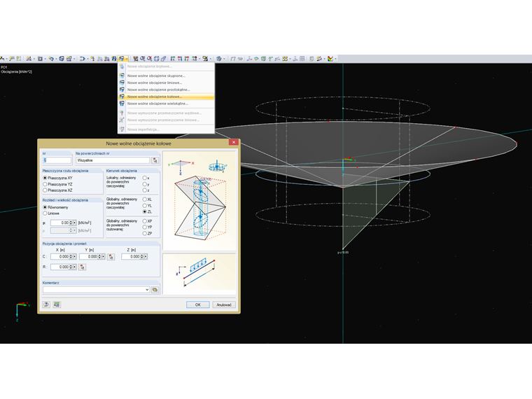Click the four-squares view layout toolbar icon
The image size is (532, 399).
click(285, 59)
